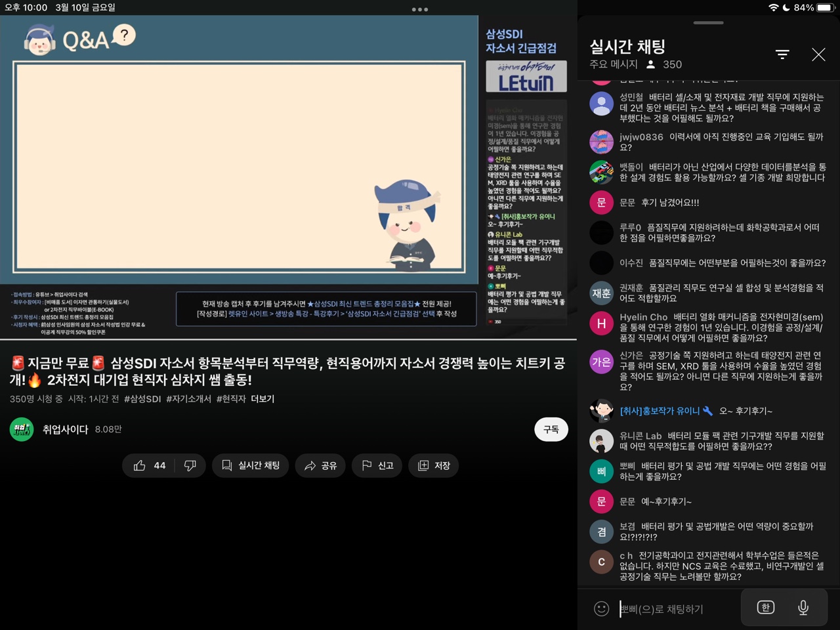Tap the chat panel drag handle
Image resolution: width=840 pixels, height=630 pixels.
click(709, 22)
